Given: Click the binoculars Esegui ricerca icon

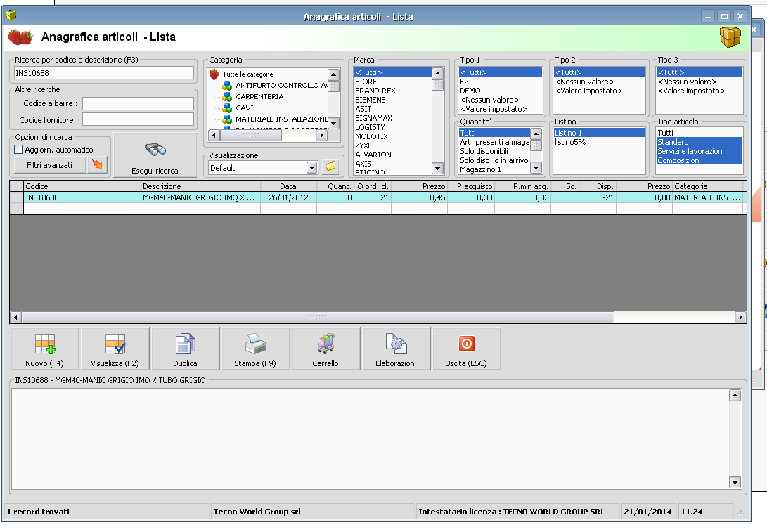Looking at the screenshot, I should pos(155,150).
